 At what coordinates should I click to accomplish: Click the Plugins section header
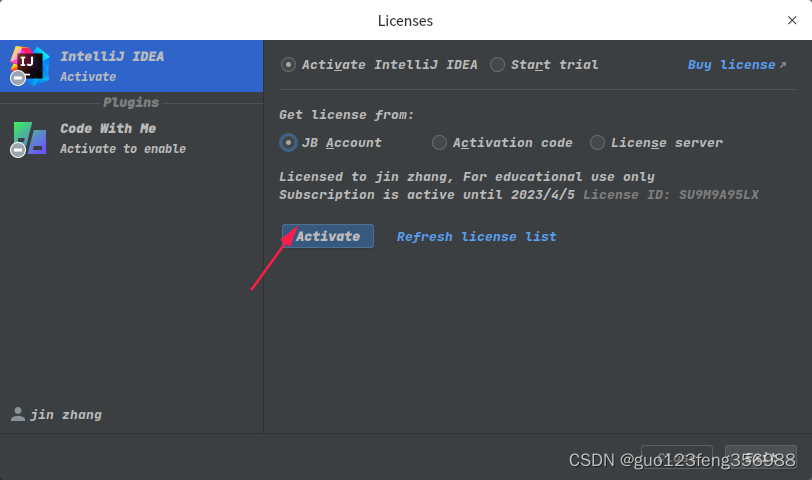[x=131, y=103]
